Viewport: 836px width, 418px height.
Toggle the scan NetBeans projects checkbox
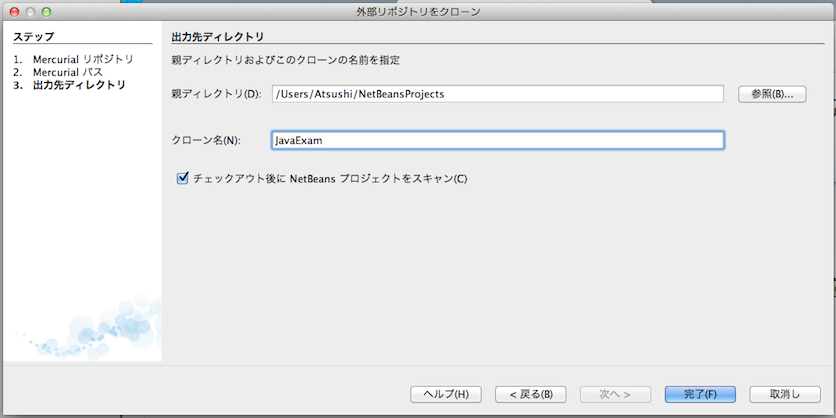point(182,178)
